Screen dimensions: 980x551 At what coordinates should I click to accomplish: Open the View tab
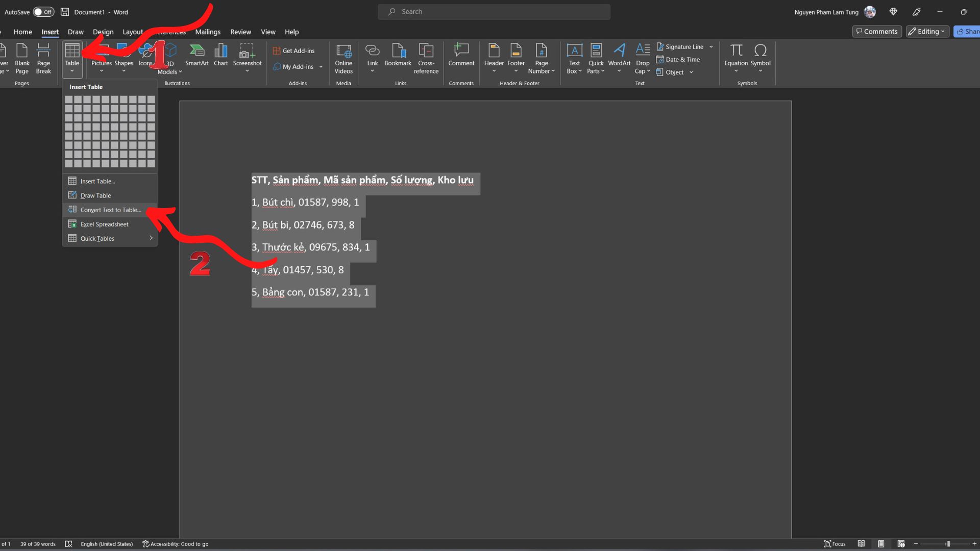coord(268,32)
